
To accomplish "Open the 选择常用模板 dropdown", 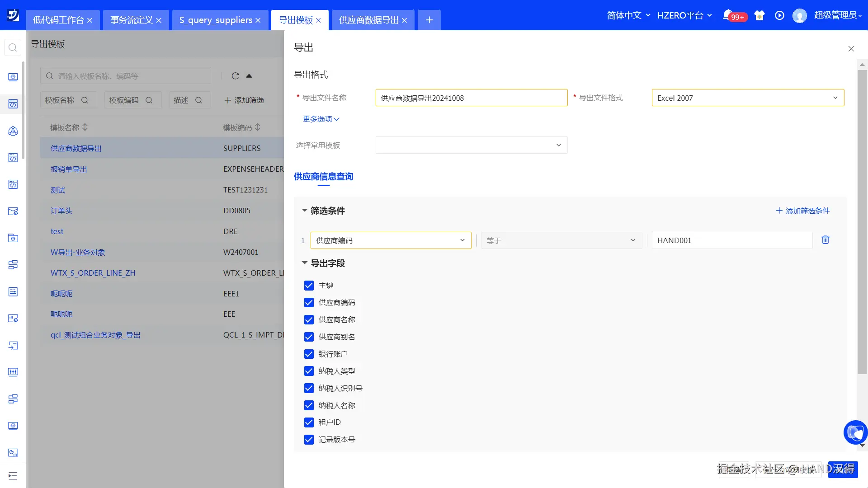I will (471, 145).
